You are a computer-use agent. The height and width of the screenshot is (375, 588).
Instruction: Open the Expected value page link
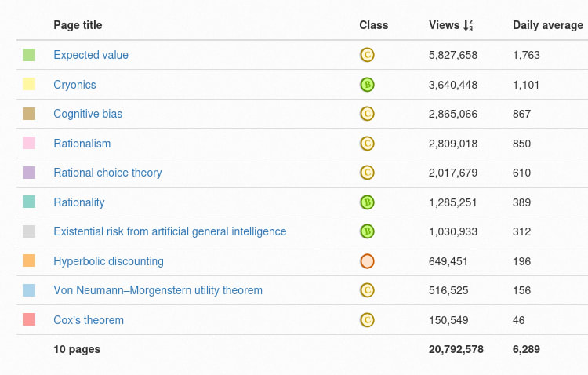click(x=91, y=55)
